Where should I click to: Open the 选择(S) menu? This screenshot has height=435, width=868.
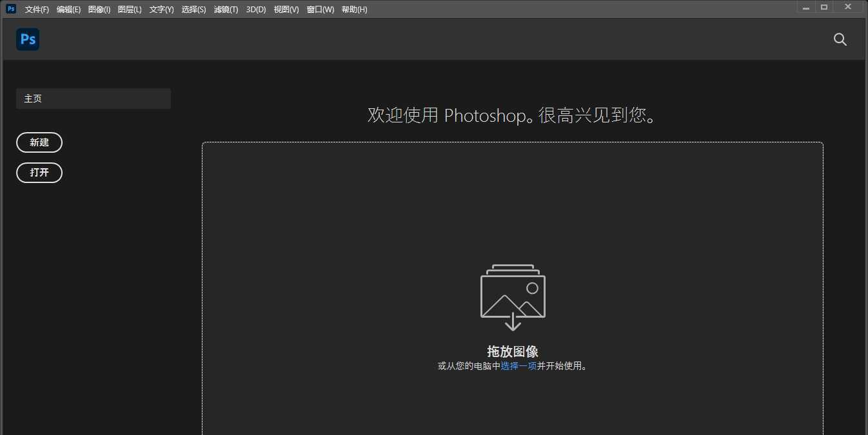pyautogui.click(x=193, y=9)
